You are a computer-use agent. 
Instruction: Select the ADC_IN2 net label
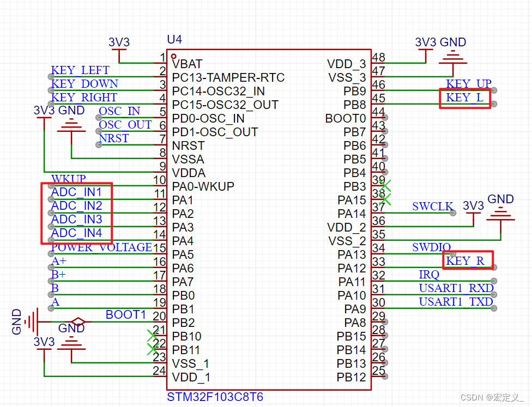click(x=76, y=206)
